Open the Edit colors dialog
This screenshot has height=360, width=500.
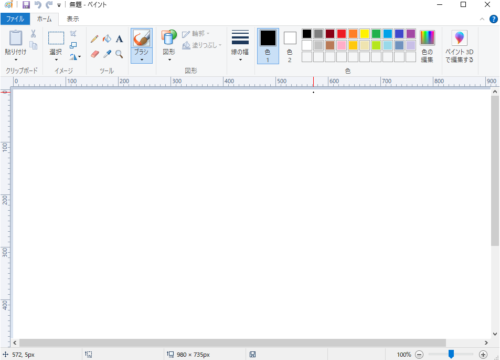point(427,46)
